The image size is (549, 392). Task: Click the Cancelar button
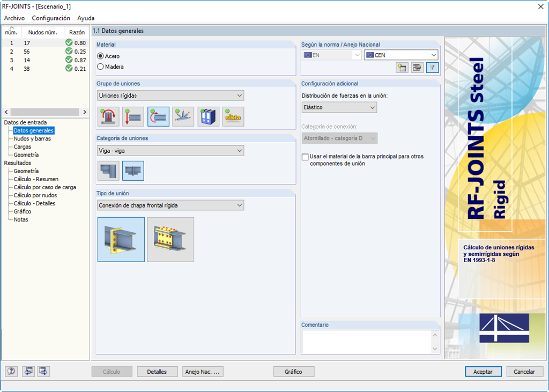(524, 372)
